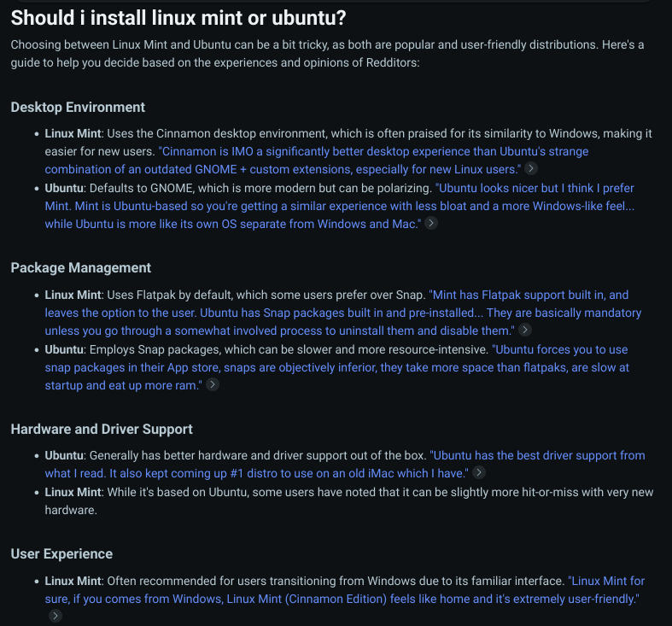
Task: Click the Hardware and Driver Support heading
Action: [102, 429]
